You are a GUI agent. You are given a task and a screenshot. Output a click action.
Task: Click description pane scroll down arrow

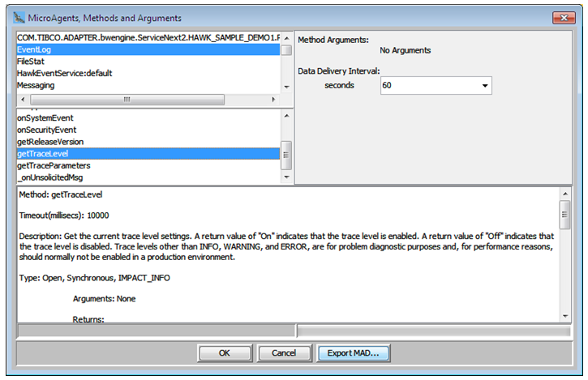pos(565,316)
